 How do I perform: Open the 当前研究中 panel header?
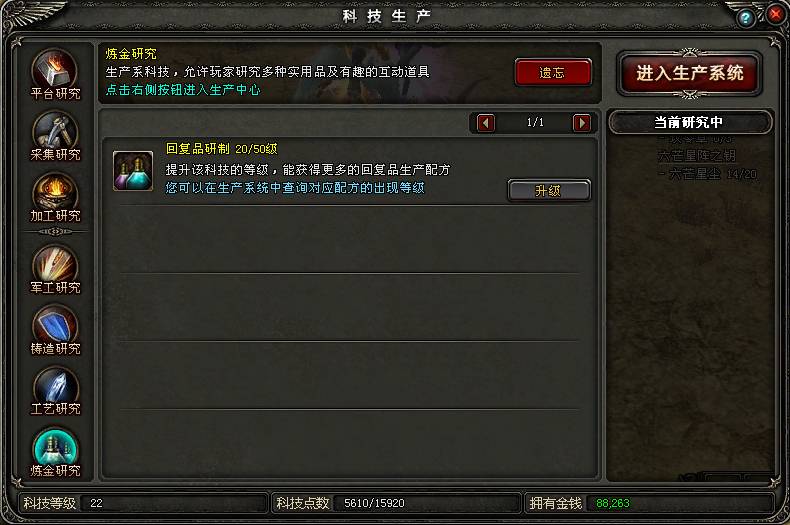[689, 122]
